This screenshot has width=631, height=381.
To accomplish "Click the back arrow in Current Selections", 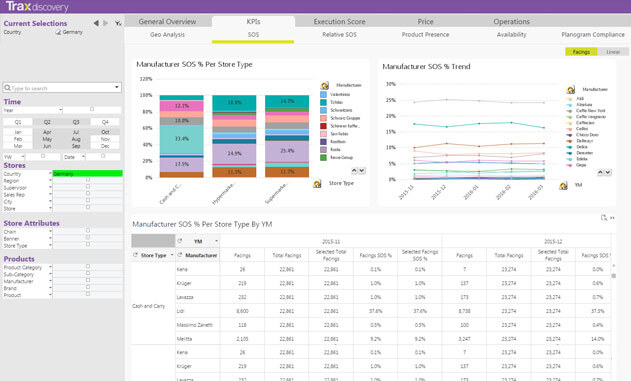I will 96,23.
